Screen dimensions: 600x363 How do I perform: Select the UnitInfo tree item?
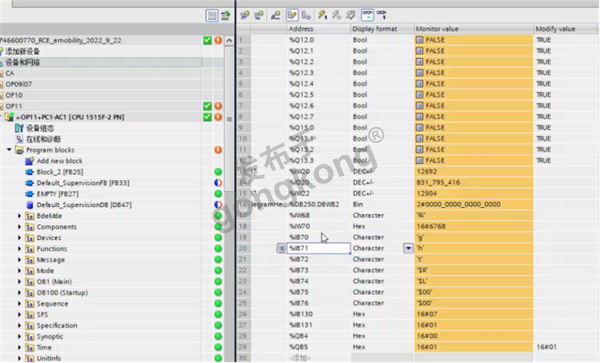point(49,358)
